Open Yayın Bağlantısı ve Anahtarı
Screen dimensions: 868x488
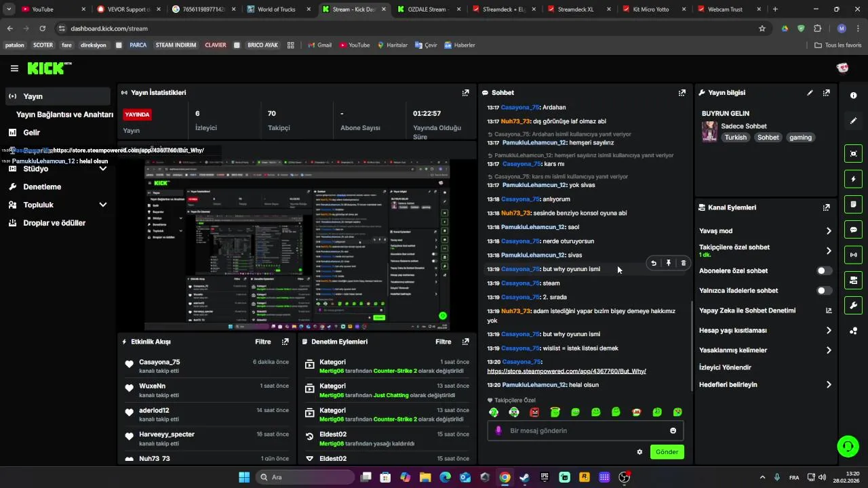pos(64,115)
